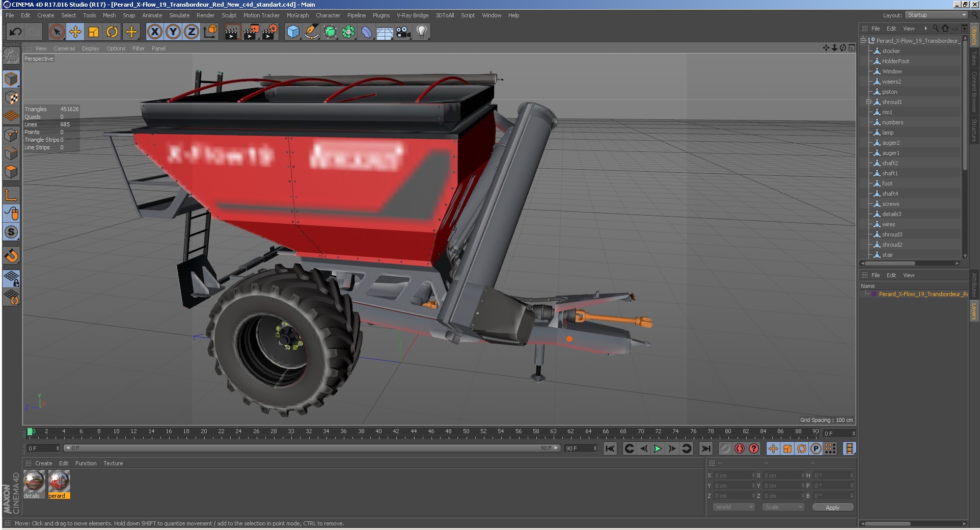Add a camera object
This screenshot has height=530, width=980.
pyautogui.click(x=403, y=32)
